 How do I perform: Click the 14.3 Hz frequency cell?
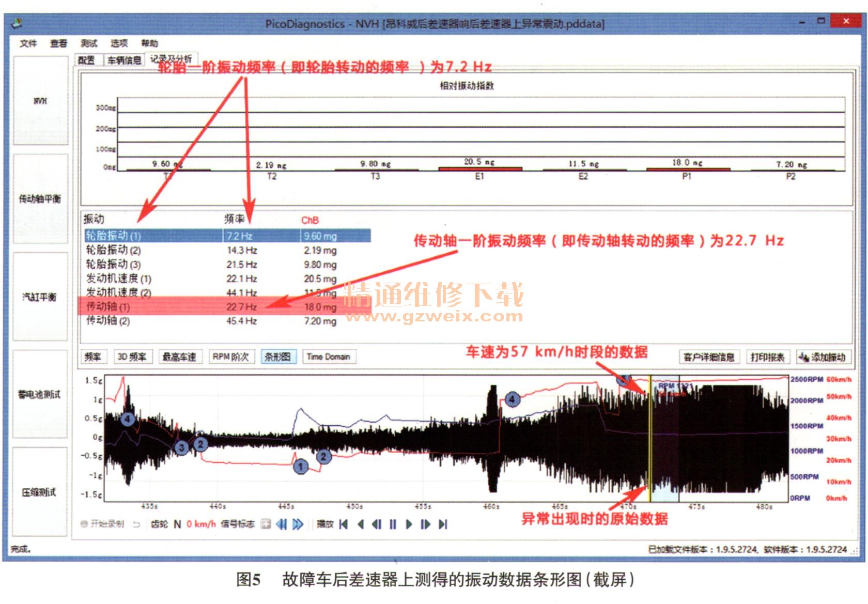(x=242, y=250)
